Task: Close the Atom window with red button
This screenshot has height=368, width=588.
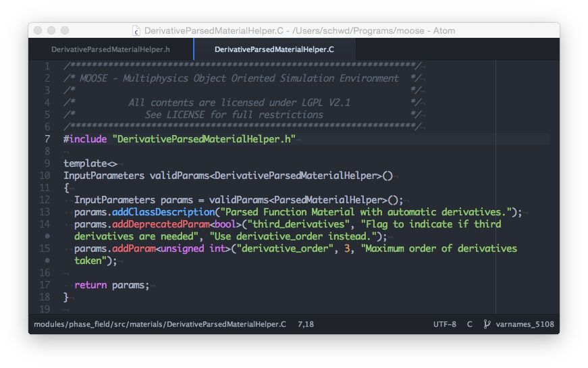Action: (x=38, y=30)
